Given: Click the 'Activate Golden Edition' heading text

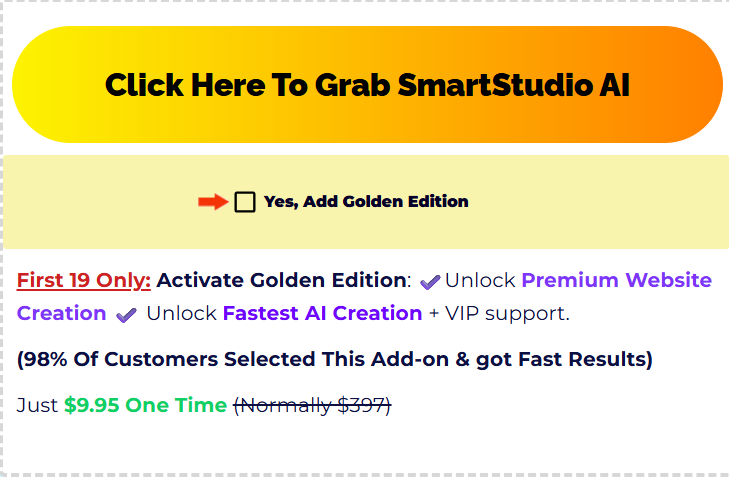Looking at the screenshot, I should pyautogui.click(x=281, y=280).
